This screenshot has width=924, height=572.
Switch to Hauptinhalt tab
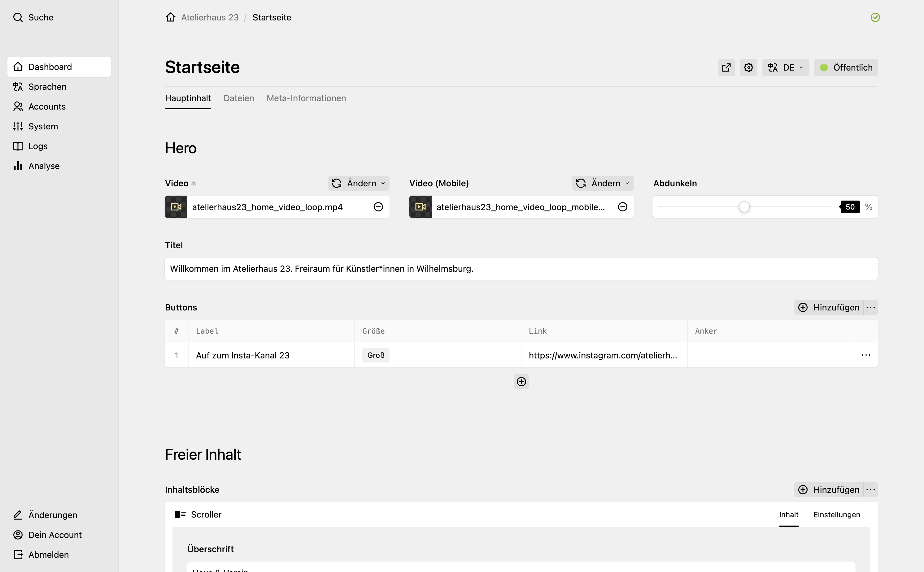[188, 98]
